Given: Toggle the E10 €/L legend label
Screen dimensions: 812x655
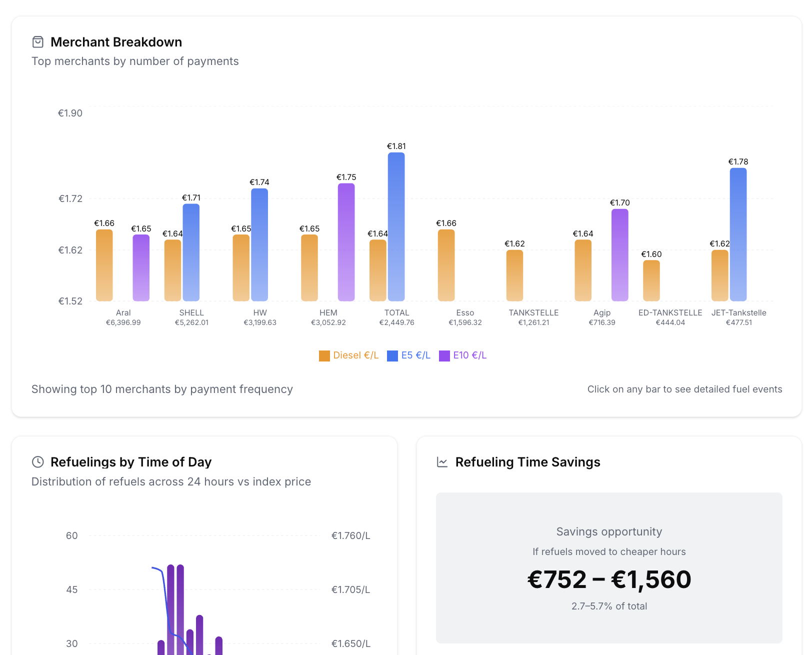Looking at the screenshot, I should 469,355.
